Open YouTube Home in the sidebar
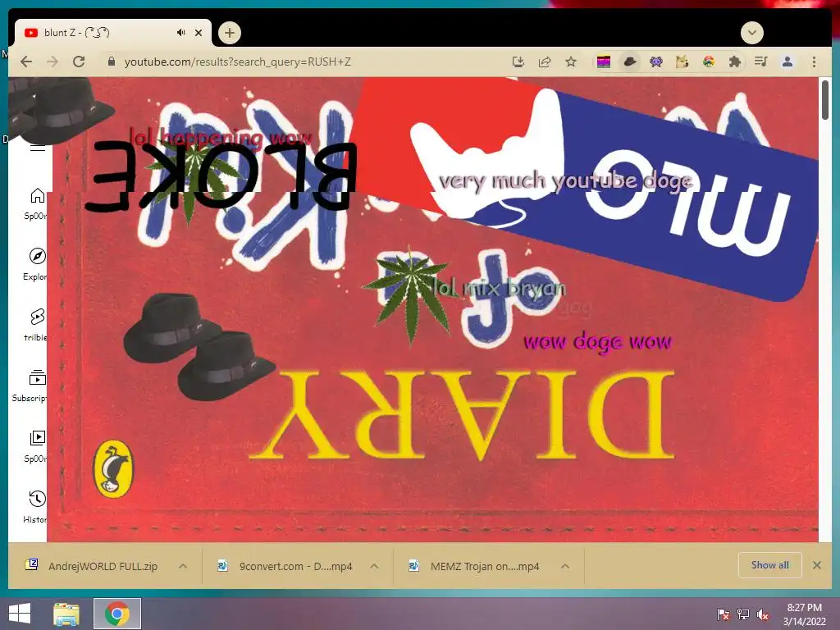Image resolution: width=840 pixels, height=630 pixels. click(x=36, y=203)
